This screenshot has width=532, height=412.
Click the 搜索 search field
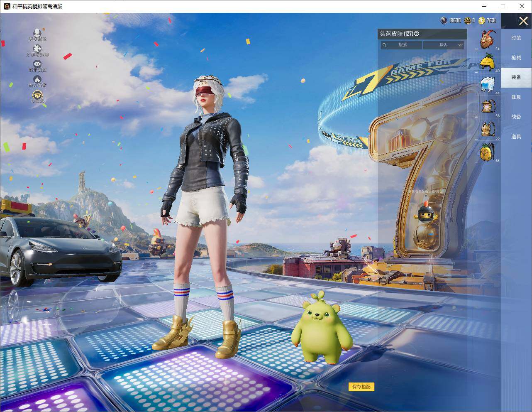401,45
